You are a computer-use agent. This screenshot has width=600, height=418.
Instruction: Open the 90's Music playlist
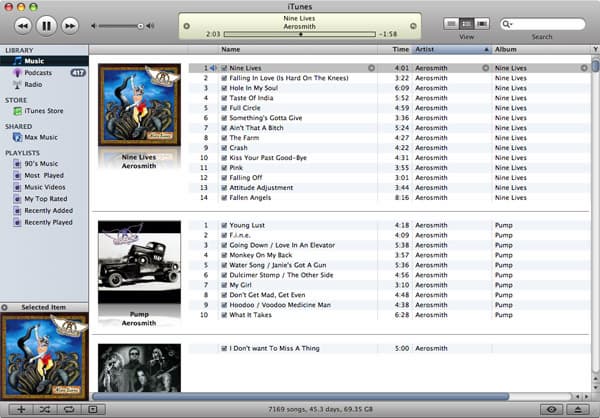[x=41, y=163]
